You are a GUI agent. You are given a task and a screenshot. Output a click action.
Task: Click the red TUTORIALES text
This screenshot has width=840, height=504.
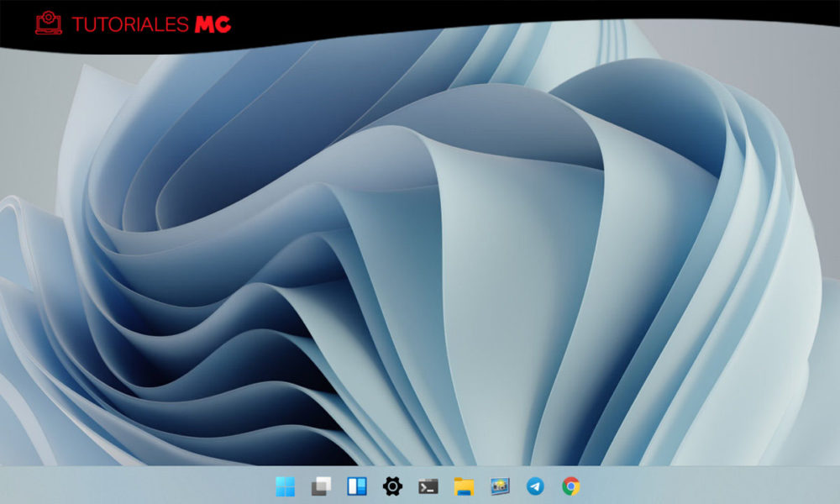pos(129,24)
